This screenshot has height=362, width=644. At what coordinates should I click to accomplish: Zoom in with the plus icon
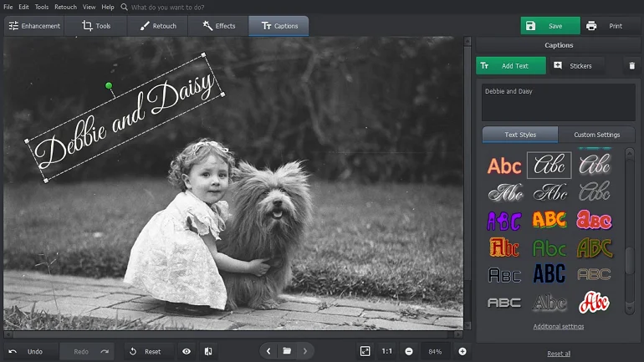click(462, 351)
